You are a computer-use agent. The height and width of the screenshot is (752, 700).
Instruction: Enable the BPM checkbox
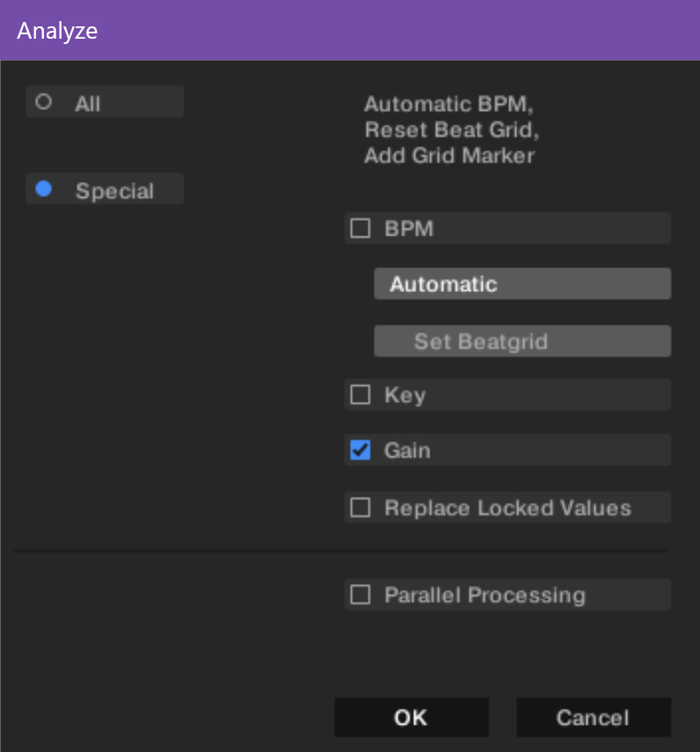(507, 228)
